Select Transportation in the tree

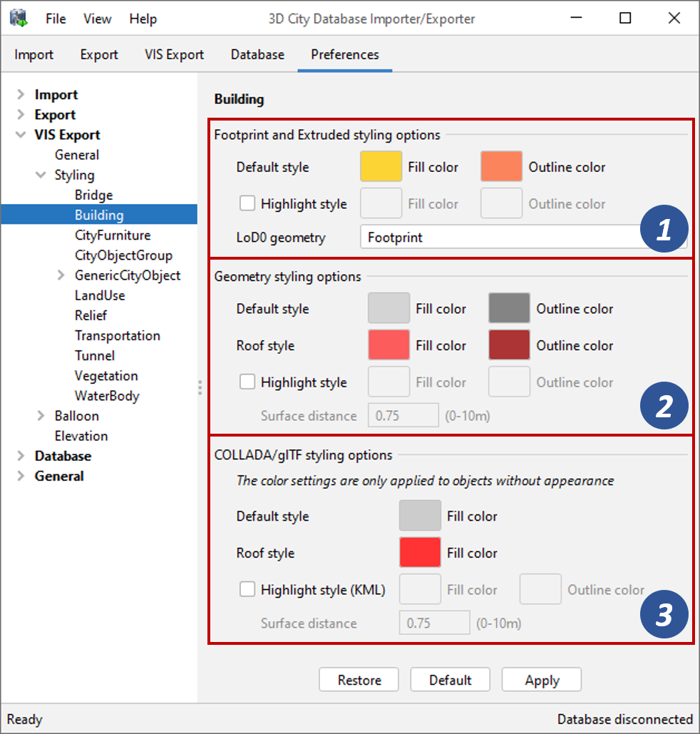118,336
